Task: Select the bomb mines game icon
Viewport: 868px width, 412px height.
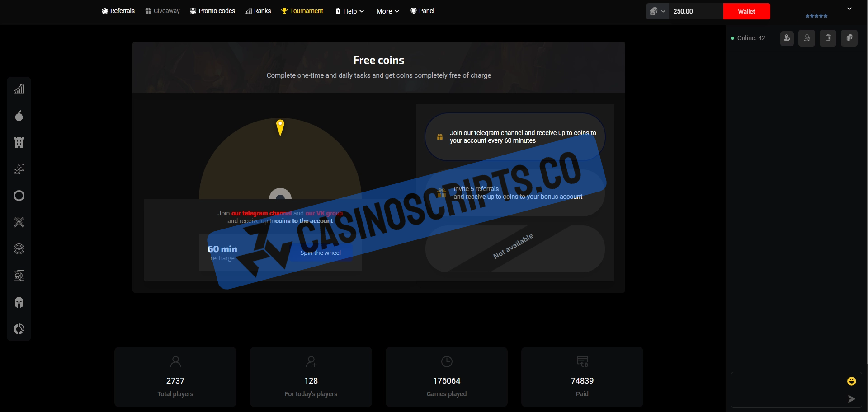Action: click(19, 116)
